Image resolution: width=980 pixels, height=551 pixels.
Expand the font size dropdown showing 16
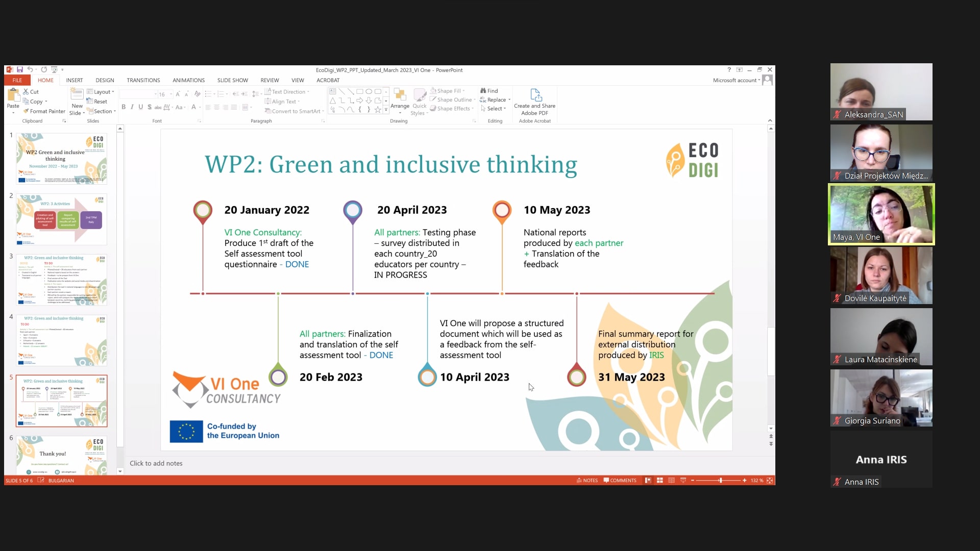pyautogui.click(x=171, y=94)
